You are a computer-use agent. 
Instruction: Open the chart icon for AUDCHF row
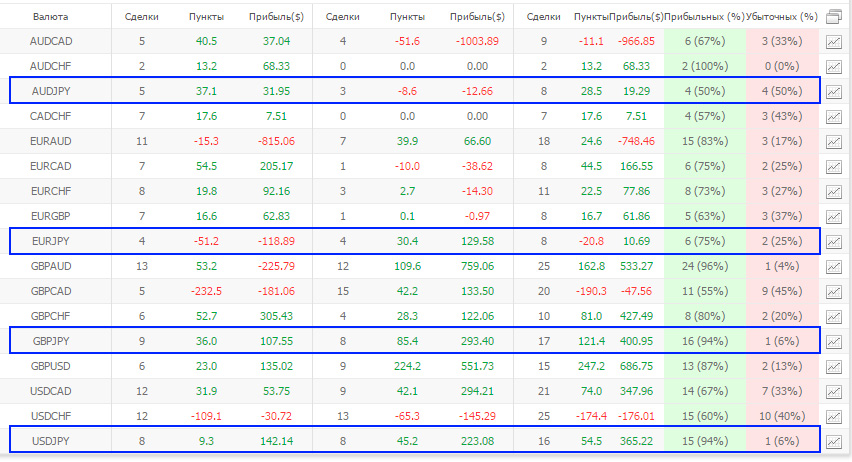pyautogui.click(x=834, y=66)
